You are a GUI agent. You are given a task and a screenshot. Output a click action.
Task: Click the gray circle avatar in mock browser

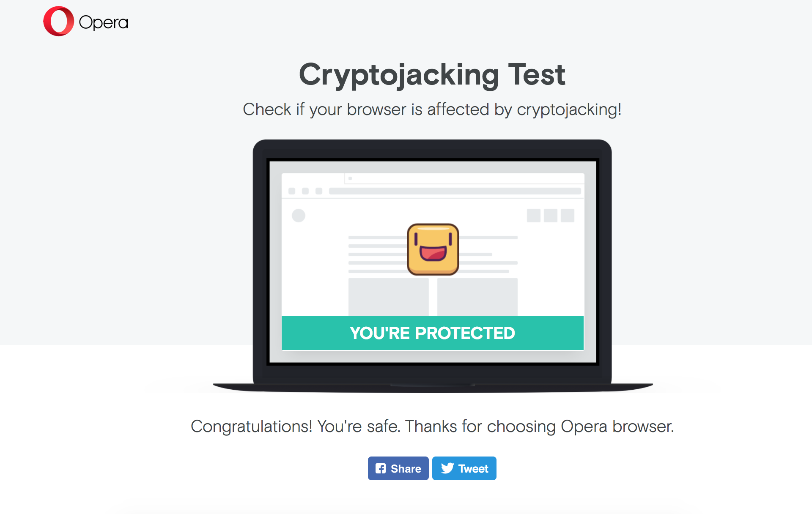299,216
